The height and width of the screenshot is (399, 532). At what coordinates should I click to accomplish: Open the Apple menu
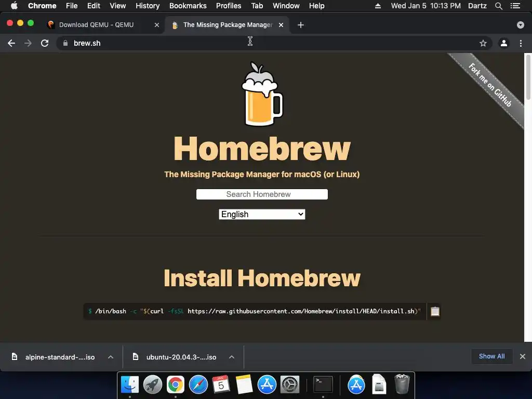tap(14, 6)
